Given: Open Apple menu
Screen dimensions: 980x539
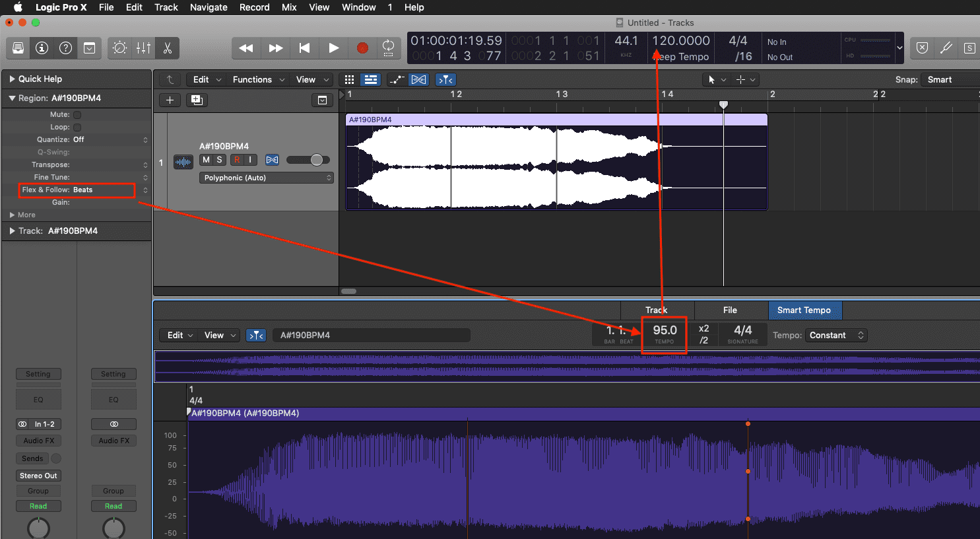Looking at the screenshot, I should [18, 7].
